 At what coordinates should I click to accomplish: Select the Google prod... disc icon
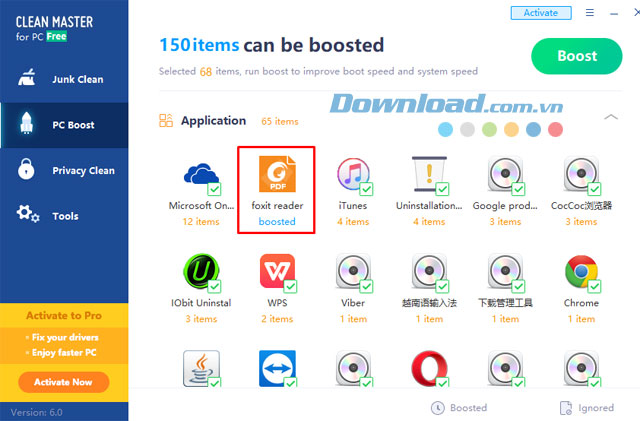505,174
